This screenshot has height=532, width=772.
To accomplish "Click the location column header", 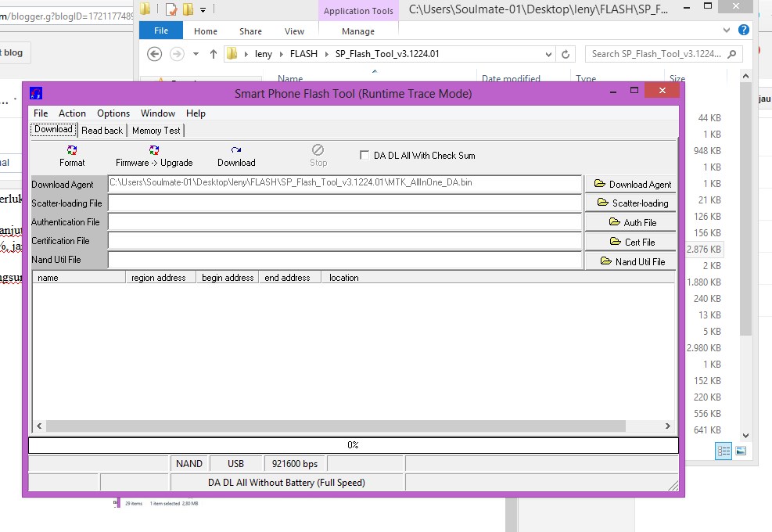I will [497, 277].
